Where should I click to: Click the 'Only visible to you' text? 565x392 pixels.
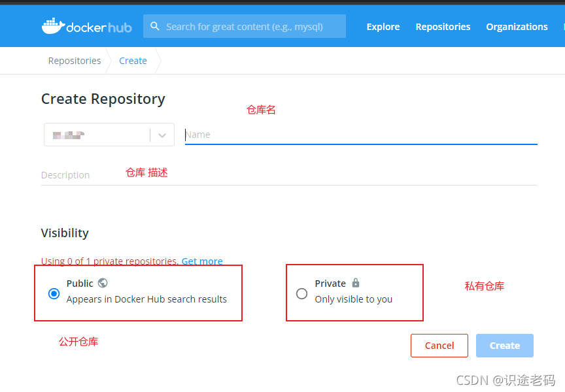click(354, 299)
